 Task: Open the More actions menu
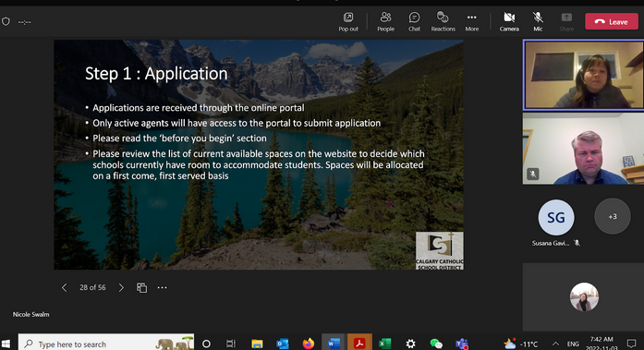pos(472,22)
